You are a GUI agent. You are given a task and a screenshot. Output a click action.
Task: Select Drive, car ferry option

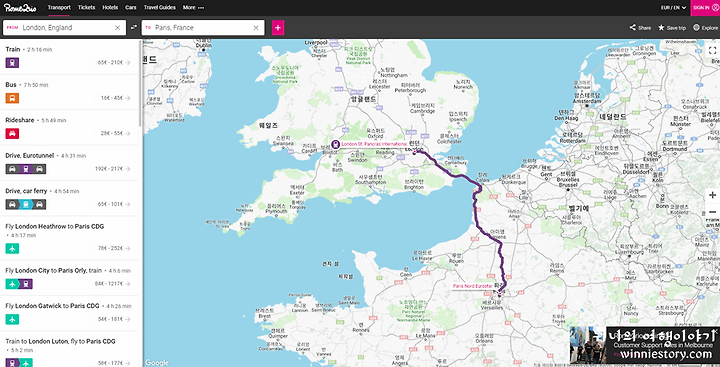click(x=69, y=198)
